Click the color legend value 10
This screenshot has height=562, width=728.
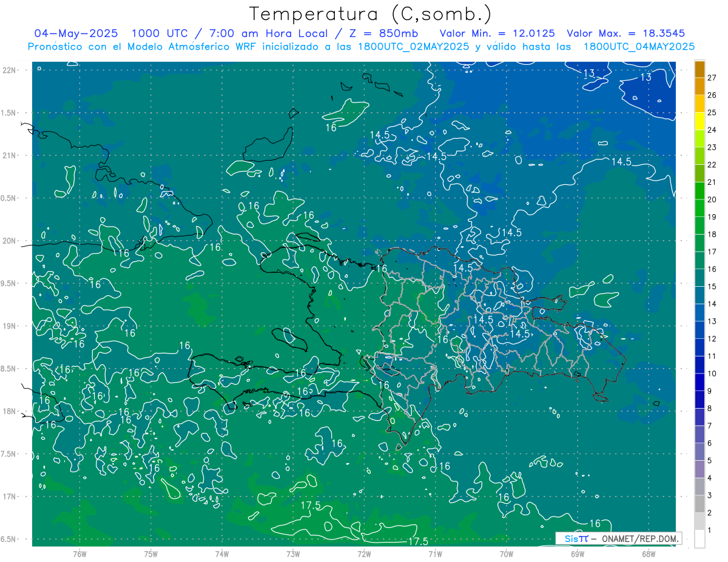click(712, 373)
